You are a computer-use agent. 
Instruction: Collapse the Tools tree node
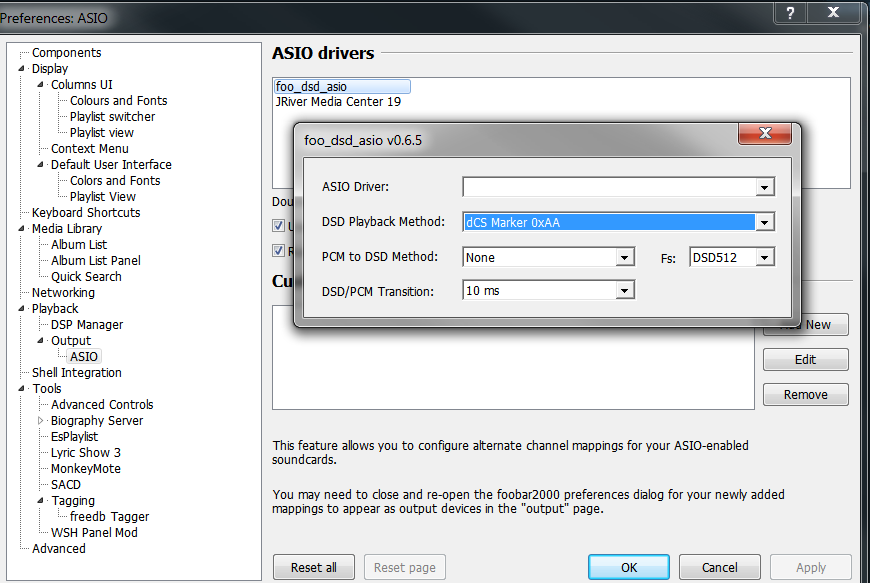pyautogui.click(x=22, y=388)
